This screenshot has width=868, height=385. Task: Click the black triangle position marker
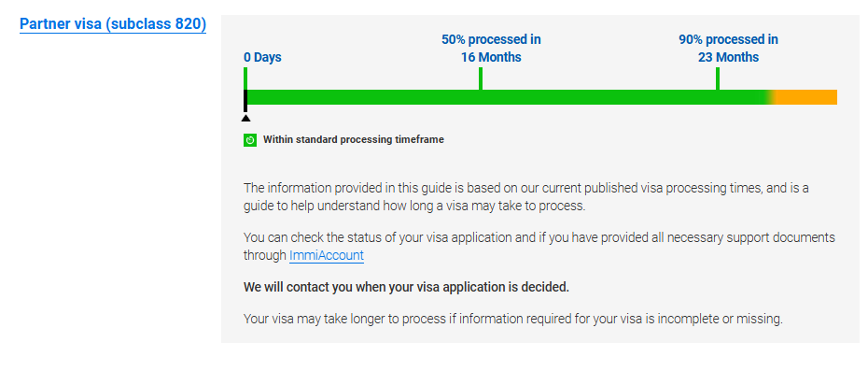click(x=245, y=118)
